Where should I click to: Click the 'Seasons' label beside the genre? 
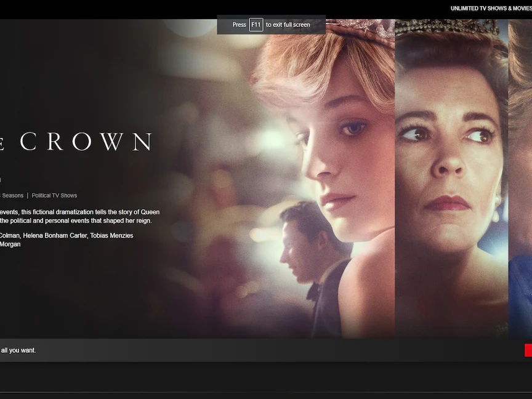12,196
